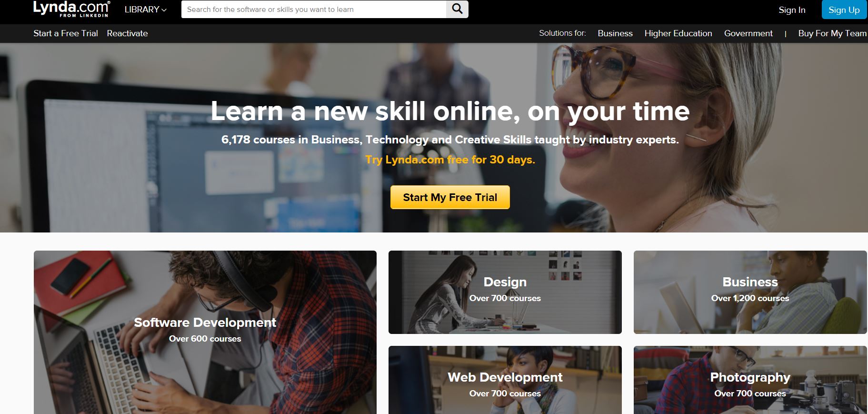This screenshot has height=414, width=868.
Task: Click the search magnifier icon
Action: click(457, 9)
